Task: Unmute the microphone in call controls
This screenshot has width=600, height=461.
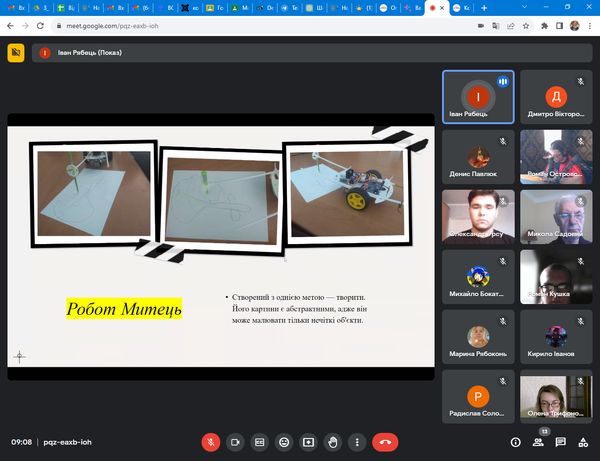Action: (x=211, y=441)
